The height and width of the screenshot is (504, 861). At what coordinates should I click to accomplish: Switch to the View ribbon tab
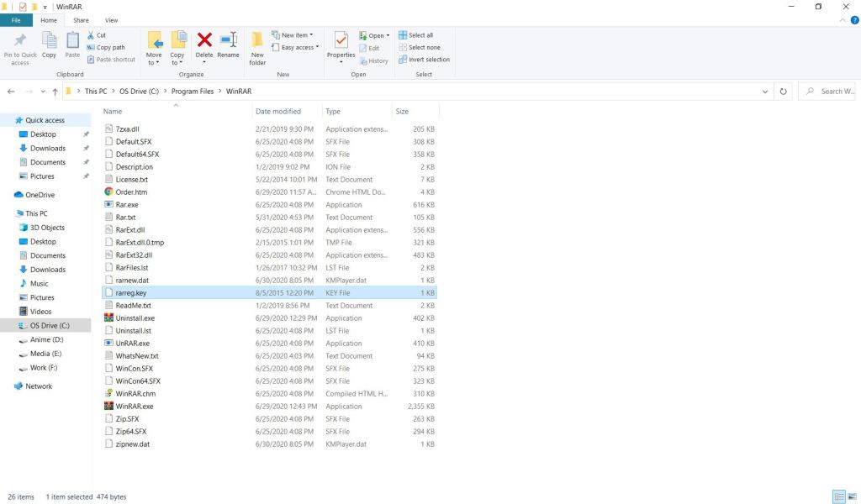pyautogui.click(x=111, y=19)
